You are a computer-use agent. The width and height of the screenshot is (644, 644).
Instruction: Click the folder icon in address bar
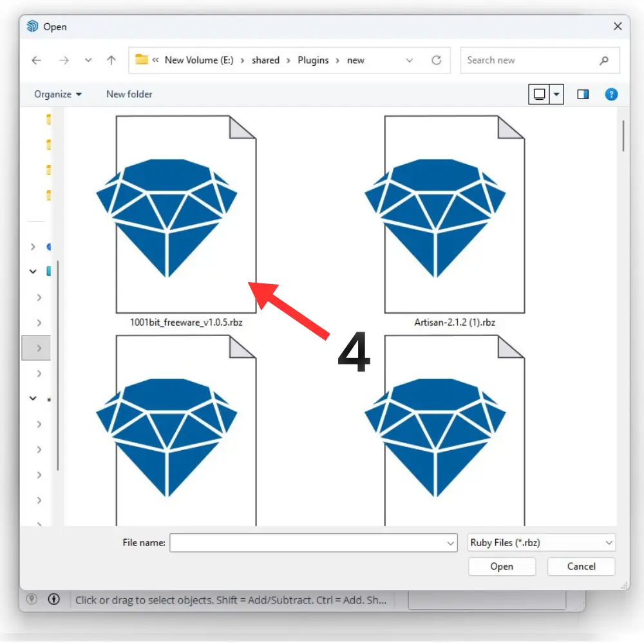(141, 59)
